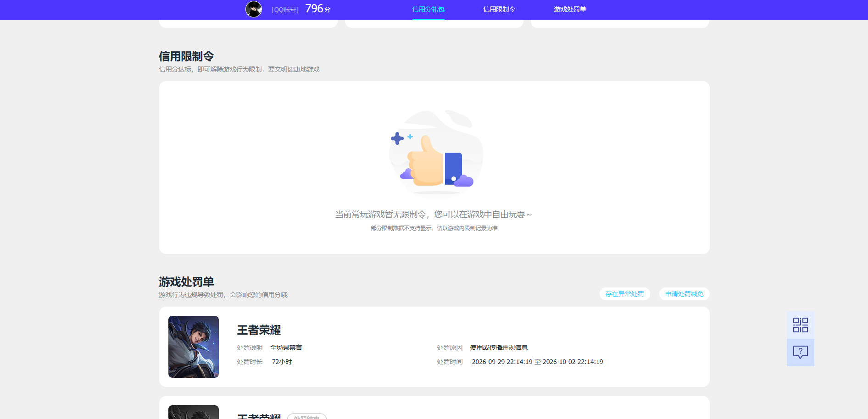
Task: Click the 申请处罚减免 button
Action: pyautogui.click(x=684, y=294)
